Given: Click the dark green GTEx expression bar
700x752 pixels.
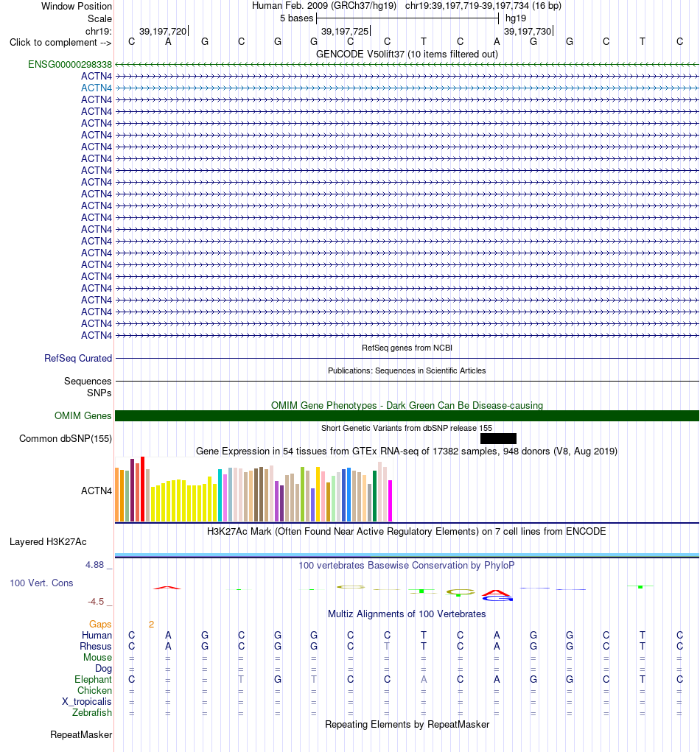Looking at the screenshot, I should click(375, 497).
